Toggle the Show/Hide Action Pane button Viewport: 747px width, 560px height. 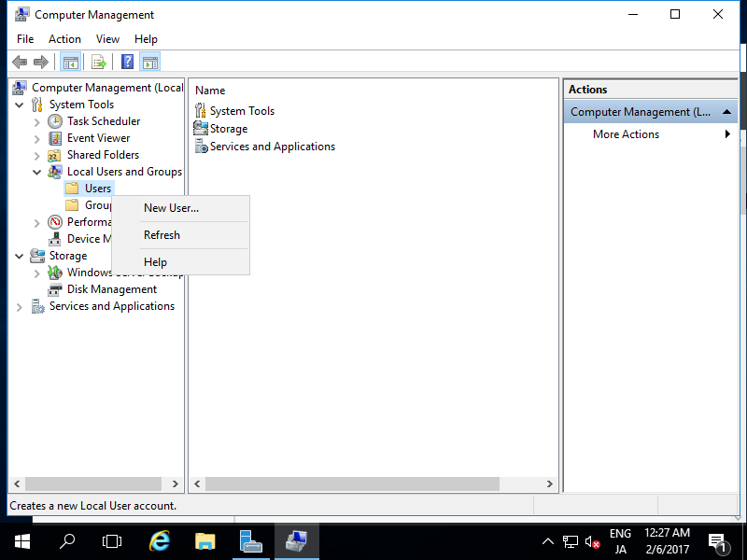150,63
